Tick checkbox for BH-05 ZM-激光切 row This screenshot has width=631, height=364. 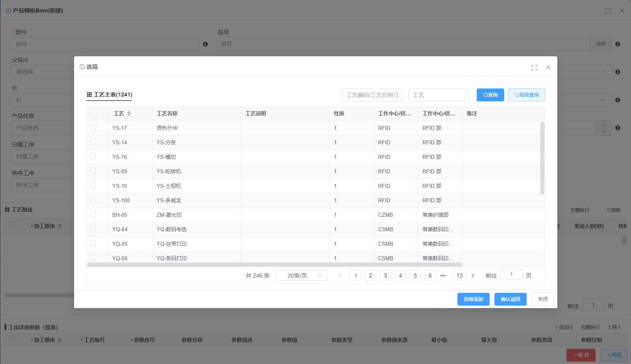pos(93,214)
